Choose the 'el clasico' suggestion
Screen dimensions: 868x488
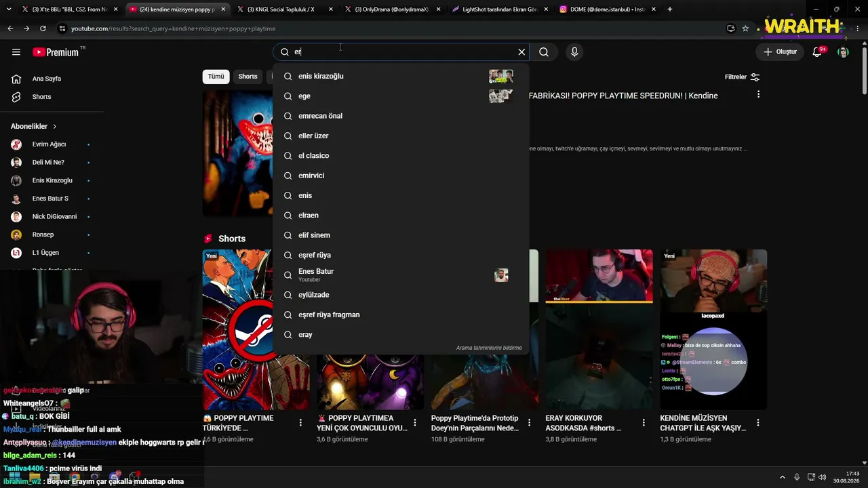tap(401, 156)
